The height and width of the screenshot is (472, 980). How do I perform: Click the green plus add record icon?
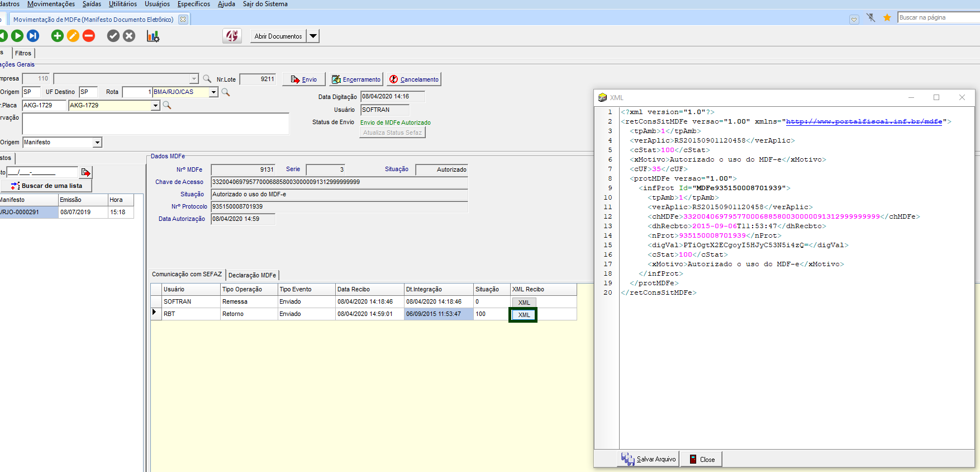click(x=57, y=36)
